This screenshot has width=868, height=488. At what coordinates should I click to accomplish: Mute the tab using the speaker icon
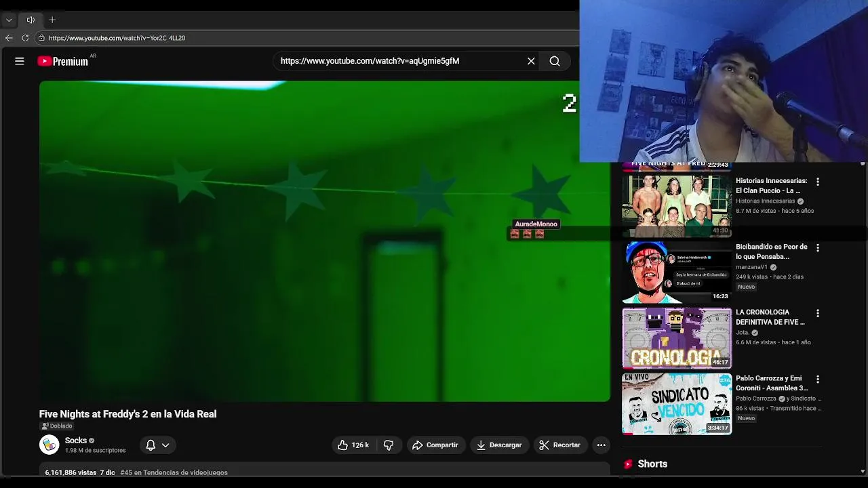pyautogui.click(x=31, y=20)
